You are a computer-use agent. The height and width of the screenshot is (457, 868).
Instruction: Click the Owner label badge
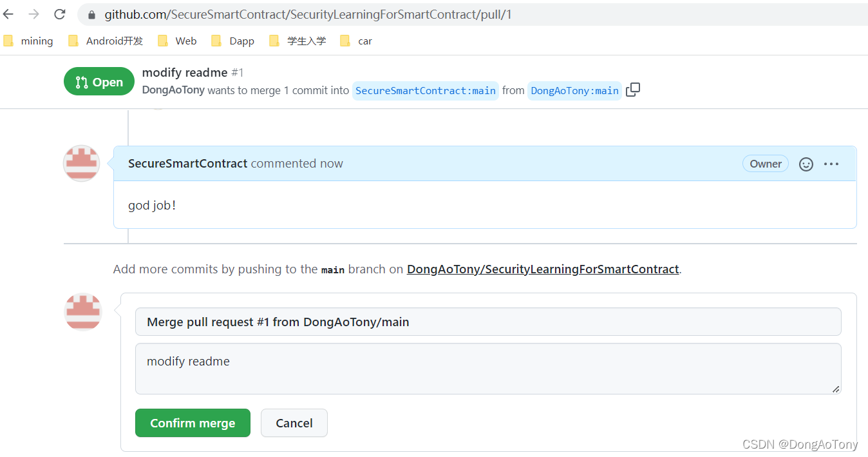pos(766,164)
